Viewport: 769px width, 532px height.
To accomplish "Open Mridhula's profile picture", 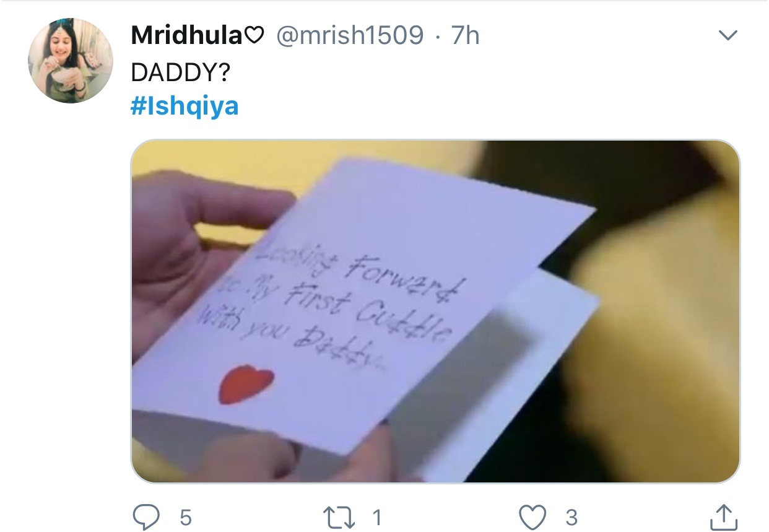I will point(71,60).
